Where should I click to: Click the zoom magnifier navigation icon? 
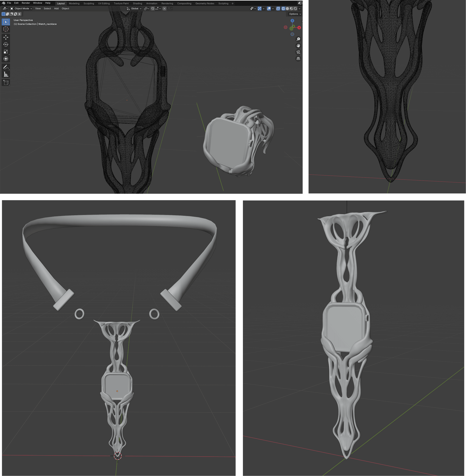(x=298, y=39)
